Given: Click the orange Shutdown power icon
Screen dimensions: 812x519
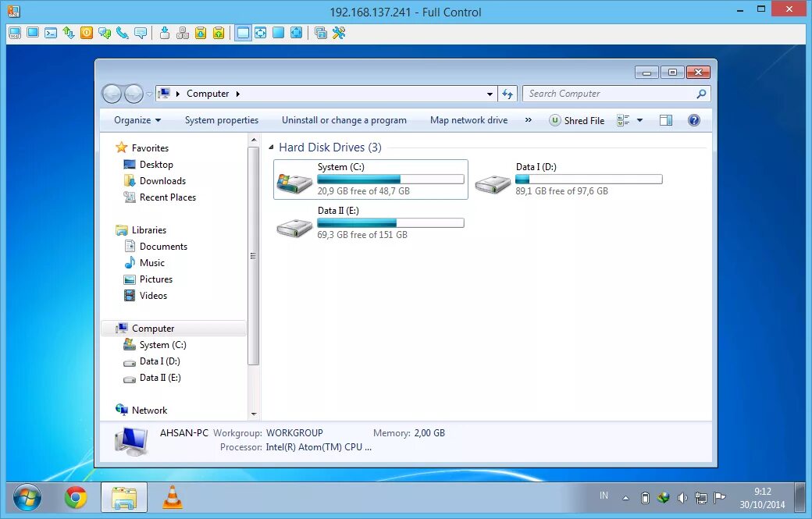Looking at the screenshot, I should click(87, 33).
